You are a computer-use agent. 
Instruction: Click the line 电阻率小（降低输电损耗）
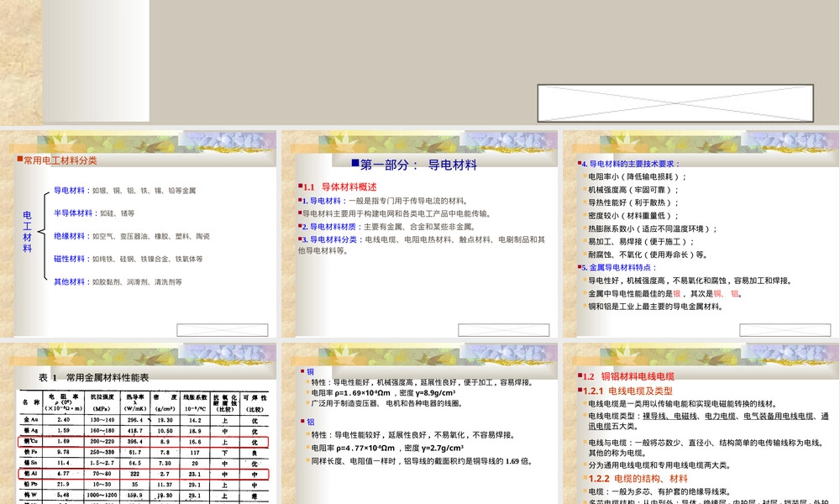tap(636, 176)
